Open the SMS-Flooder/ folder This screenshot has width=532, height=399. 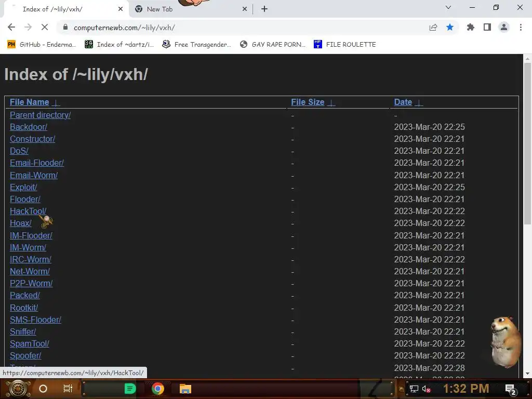tap(35, 320)
